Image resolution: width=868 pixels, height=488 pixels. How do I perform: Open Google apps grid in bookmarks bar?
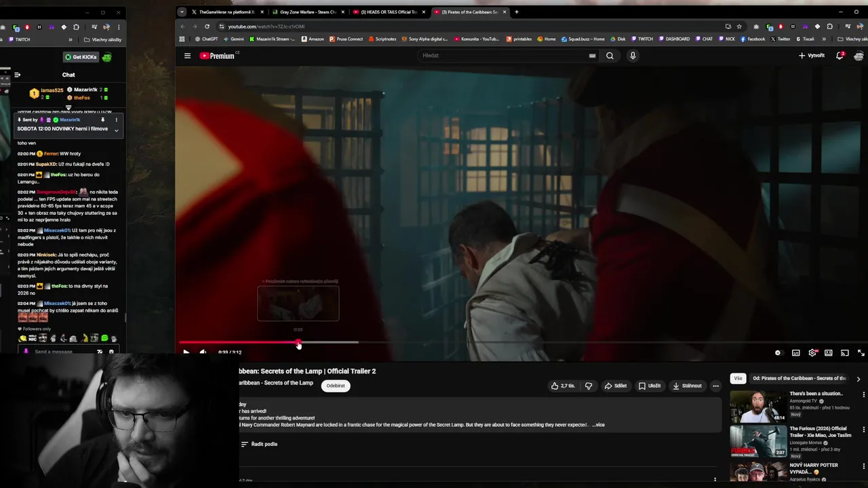tap(182, 39)
